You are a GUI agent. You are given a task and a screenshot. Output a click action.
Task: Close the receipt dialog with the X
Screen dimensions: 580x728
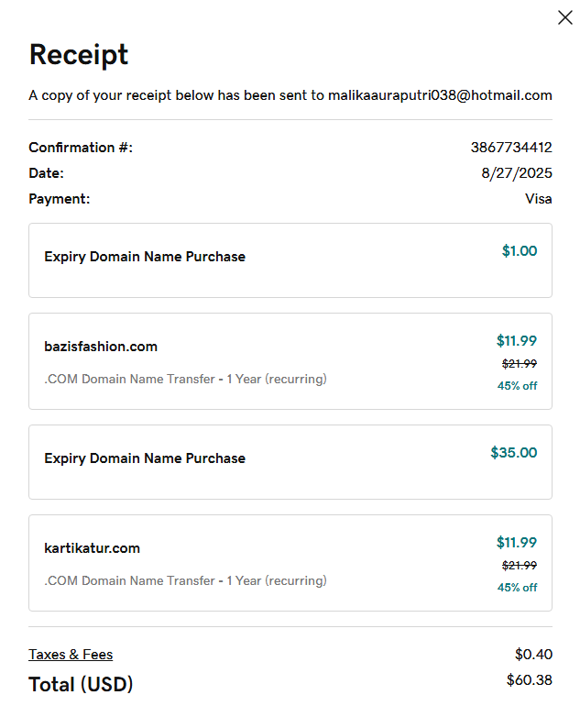click(x=565, y=17)
